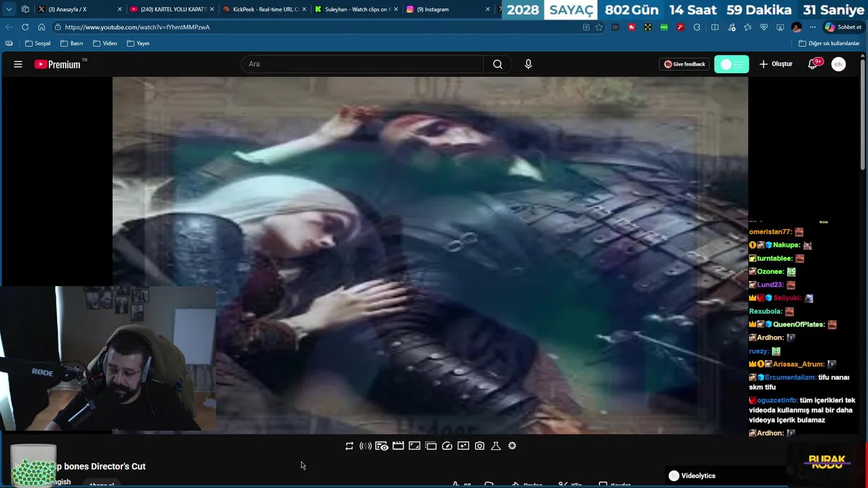Viewport: 868px width, 488px height.
Task: Open the red pickaxe extension icon
Action: pos(680,27)
